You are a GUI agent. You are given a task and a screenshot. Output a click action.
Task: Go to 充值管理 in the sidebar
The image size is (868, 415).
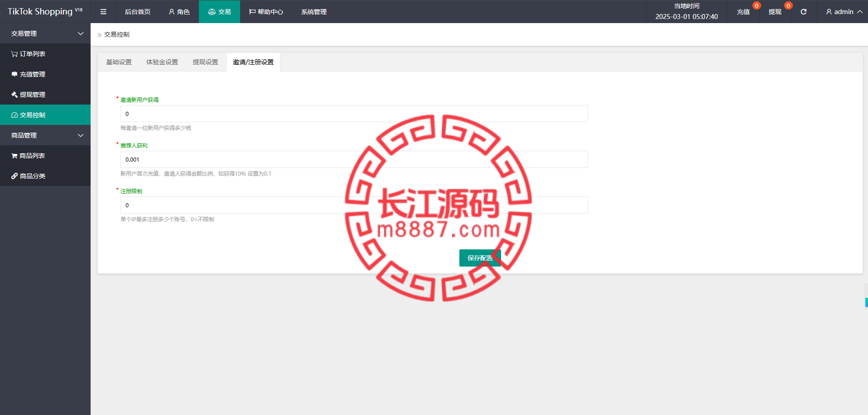45,74
